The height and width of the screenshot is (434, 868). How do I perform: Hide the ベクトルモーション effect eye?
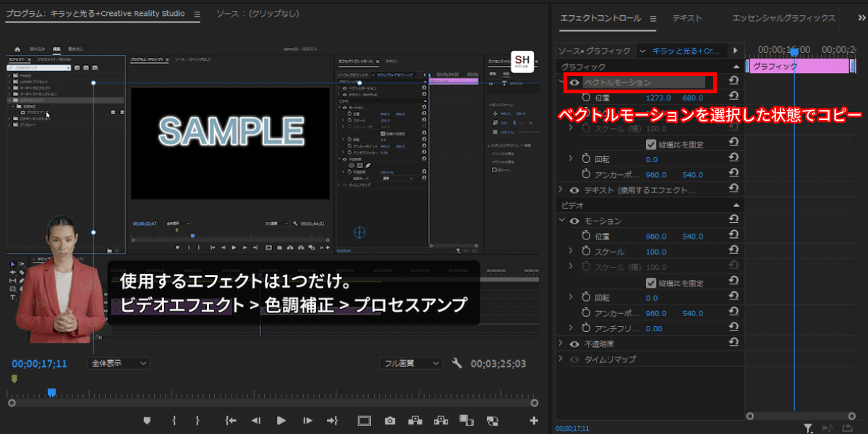pos(574,82)
